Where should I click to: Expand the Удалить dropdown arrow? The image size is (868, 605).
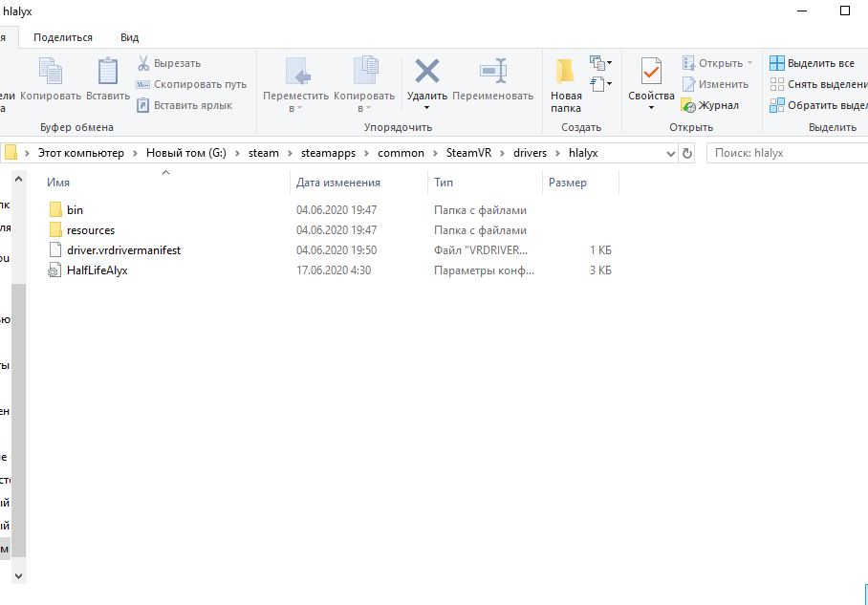[426, 107]
